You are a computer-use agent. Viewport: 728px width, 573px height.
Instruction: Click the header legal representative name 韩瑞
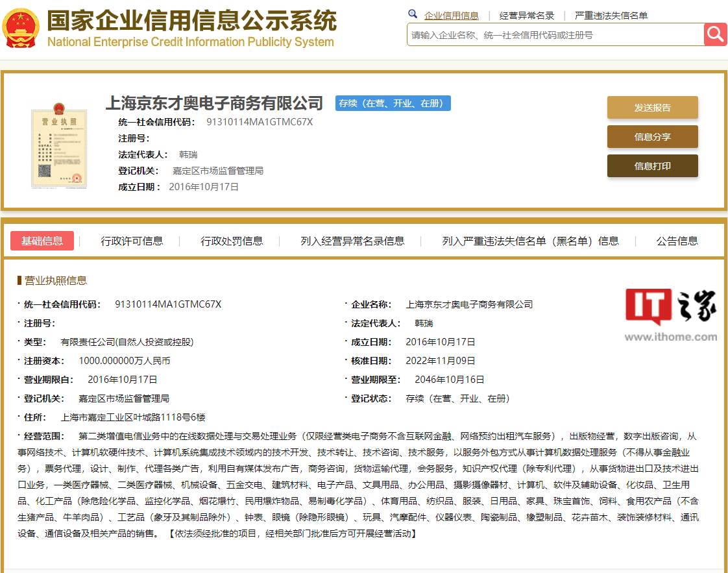point(188,154)
